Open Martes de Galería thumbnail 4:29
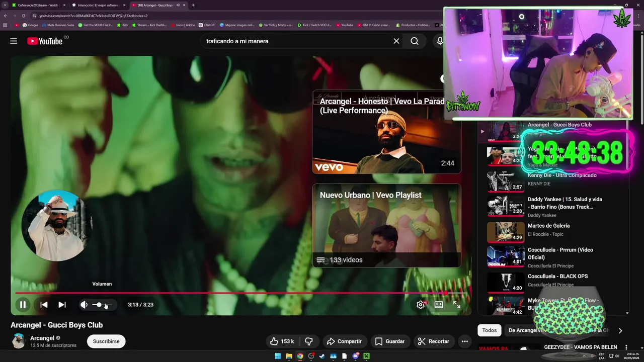 pos(506,232)
